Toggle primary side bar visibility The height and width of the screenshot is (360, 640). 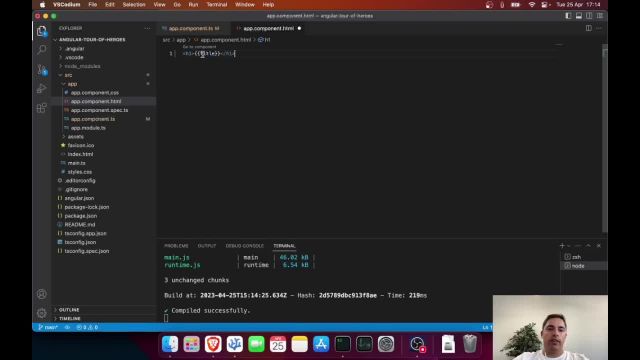(x=568, y=16)
